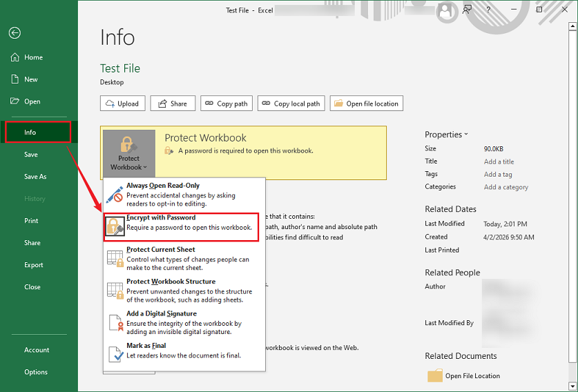Viewport: 578px width, 392px height.
Task: Click the Add a category field
Action: coord(505,187)
